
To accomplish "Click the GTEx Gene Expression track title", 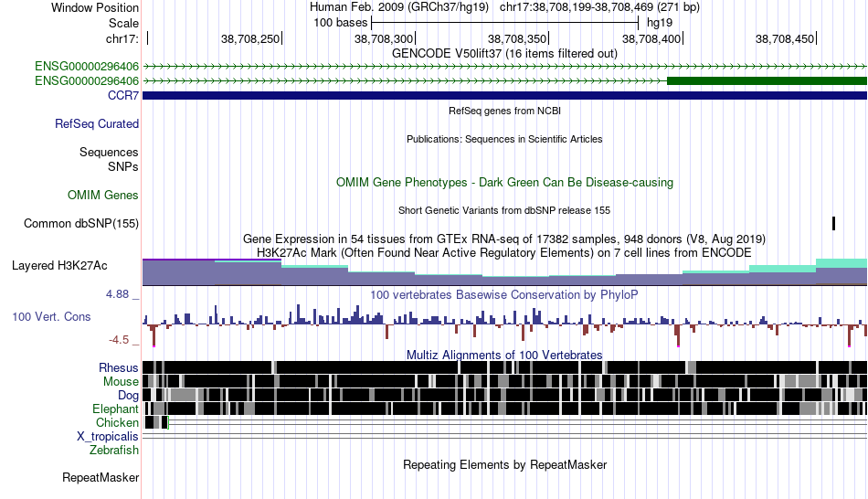I will click(x=504, y=239).
